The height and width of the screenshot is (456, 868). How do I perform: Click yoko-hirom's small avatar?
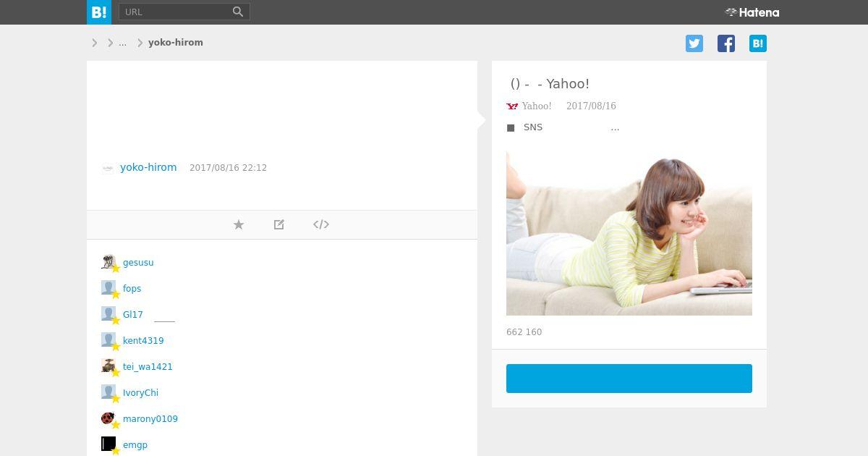(108, 168)
